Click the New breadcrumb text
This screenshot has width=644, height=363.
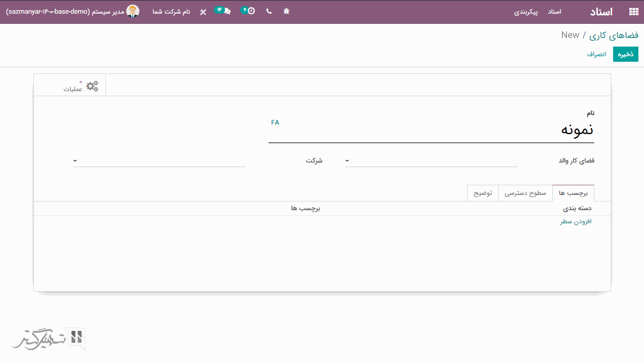coord(570,35)
